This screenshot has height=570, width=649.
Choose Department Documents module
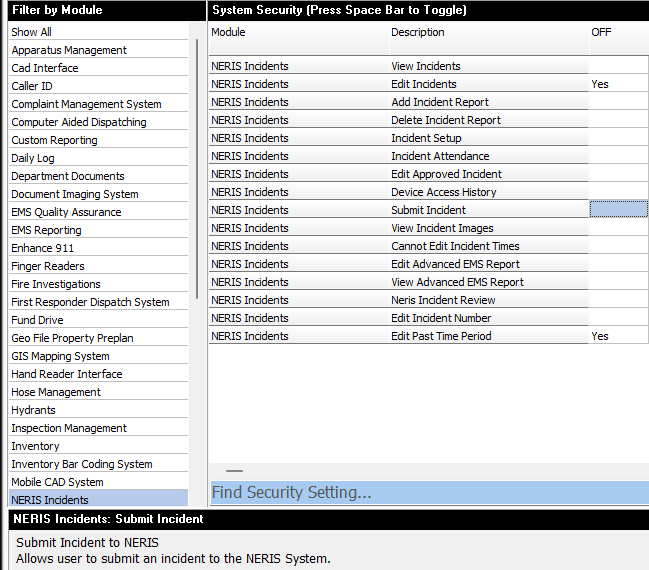point(99,176)
